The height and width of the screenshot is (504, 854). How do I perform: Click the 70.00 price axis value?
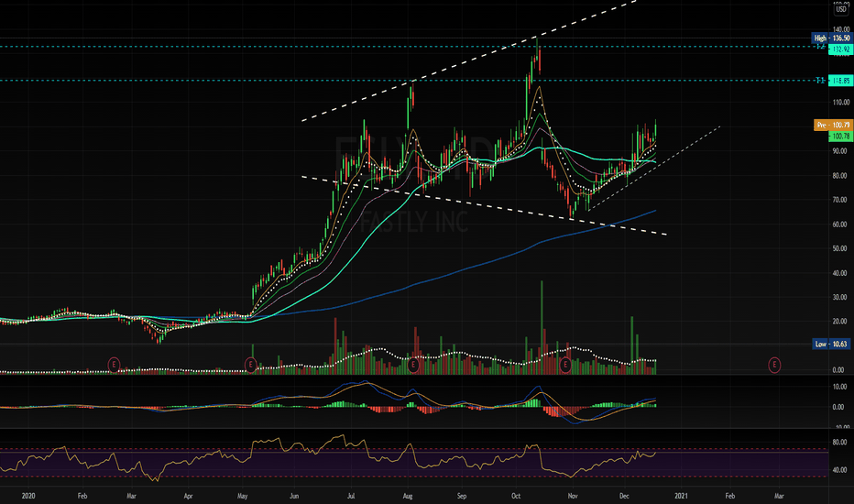(840, 200)
